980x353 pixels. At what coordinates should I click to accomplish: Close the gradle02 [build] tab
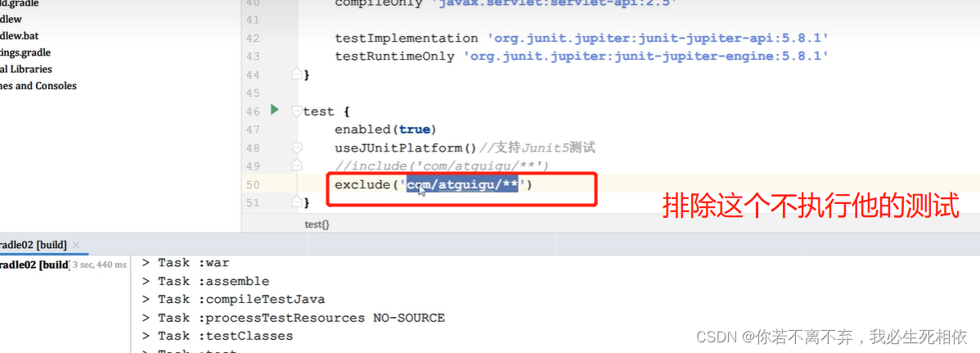tap(76, 245)
